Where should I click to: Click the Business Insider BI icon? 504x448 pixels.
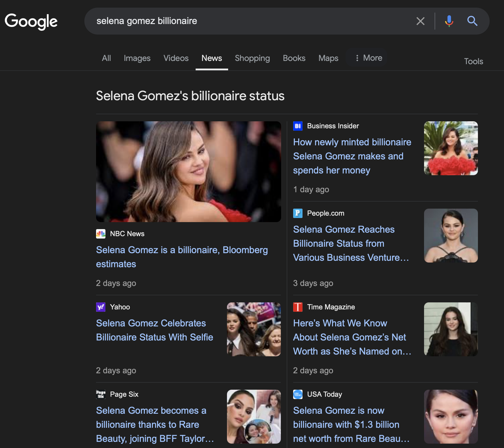click(x=298, y=126)
